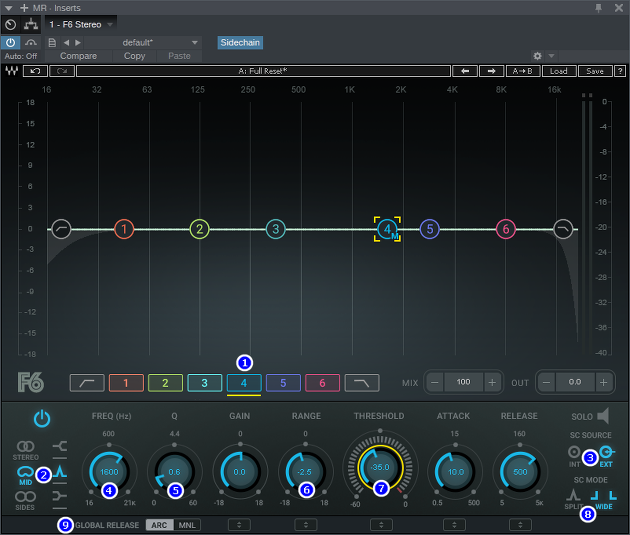Select band 1 tab
Screen dimensions: 630x535
click(126, 383)
